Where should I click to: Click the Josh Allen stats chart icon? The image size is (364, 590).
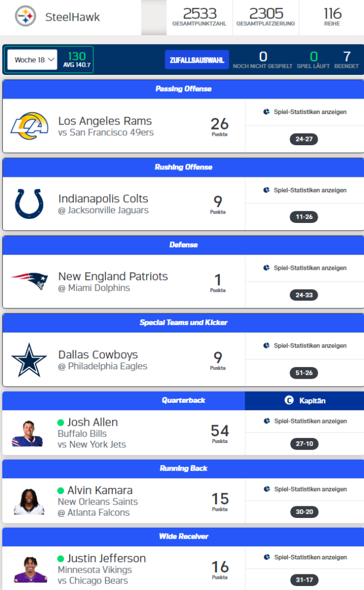pos(266,421)
